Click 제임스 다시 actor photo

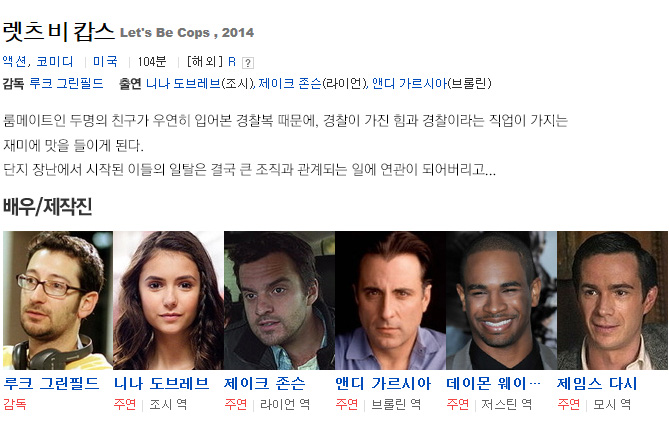pos(612,300)
